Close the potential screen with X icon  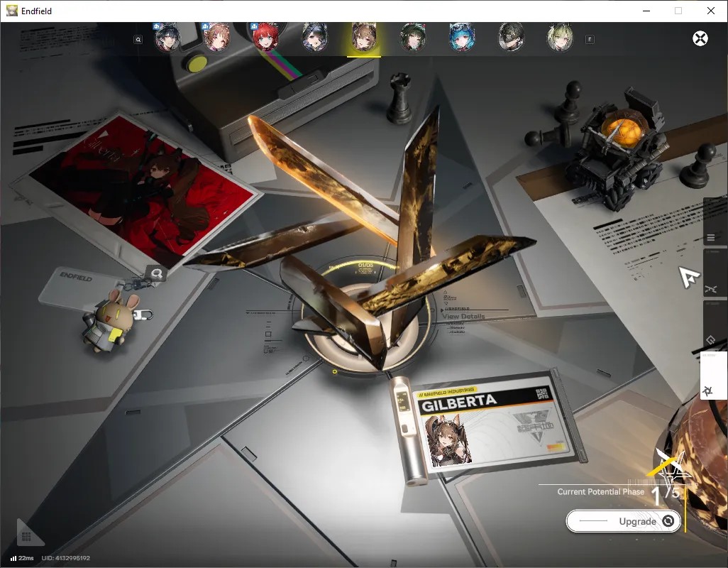coord(700,38)
